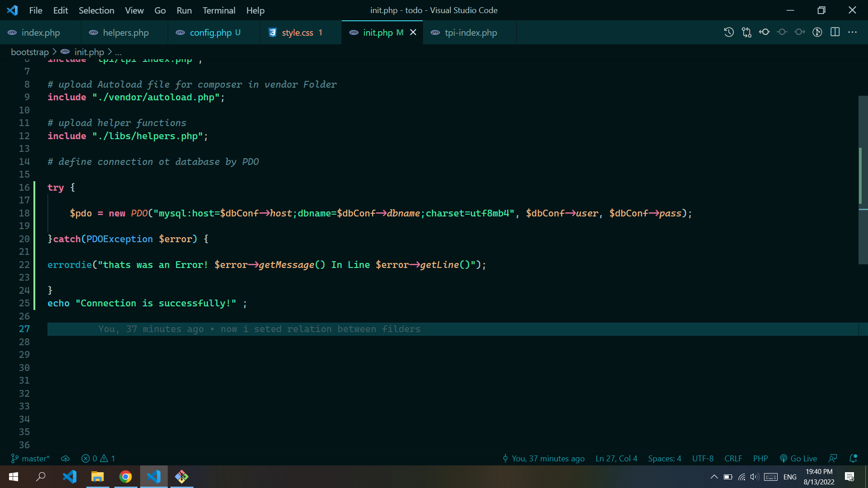Place cursor on the try keyword
868x488 pixels.
56,187
